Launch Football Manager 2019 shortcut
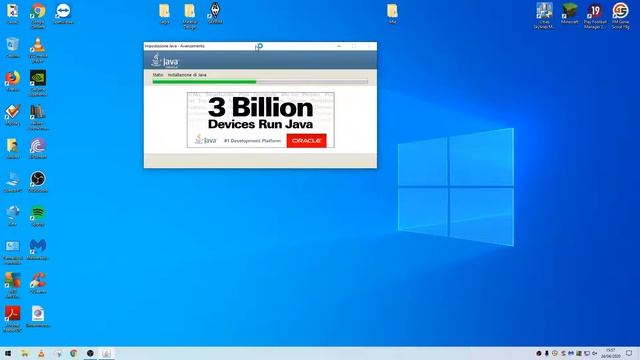 coord(595,16)
